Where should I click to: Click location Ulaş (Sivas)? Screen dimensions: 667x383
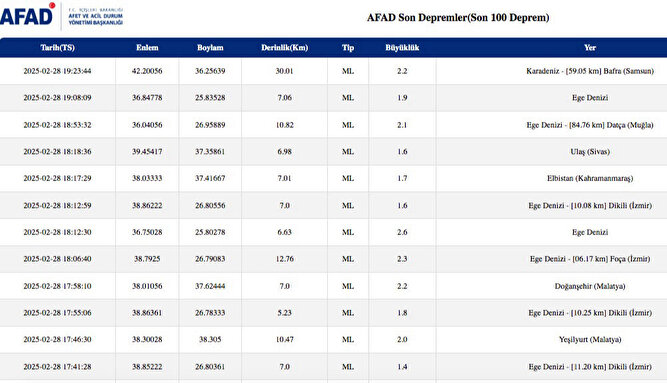click(x=590, y=152)
